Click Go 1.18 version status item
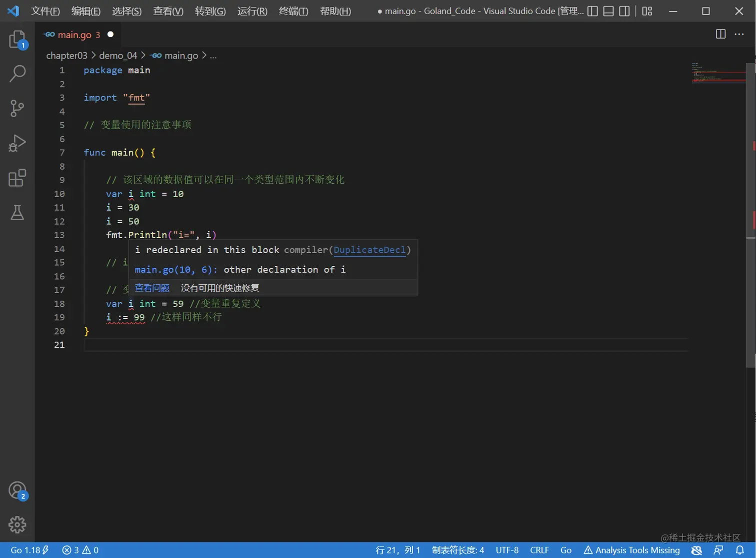756x558 pixels. (29, 550)
